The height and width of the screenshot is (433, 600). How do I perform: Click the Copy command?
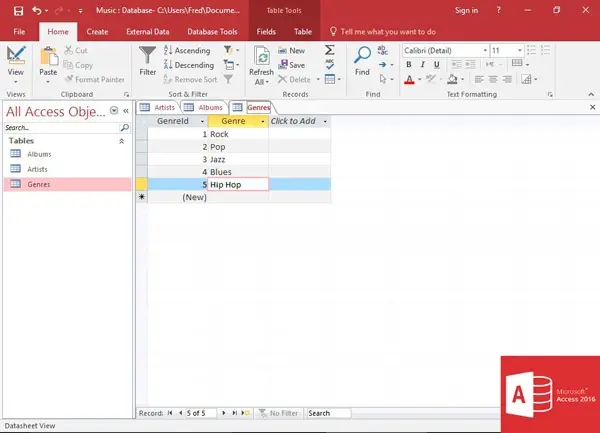(78, 65)
